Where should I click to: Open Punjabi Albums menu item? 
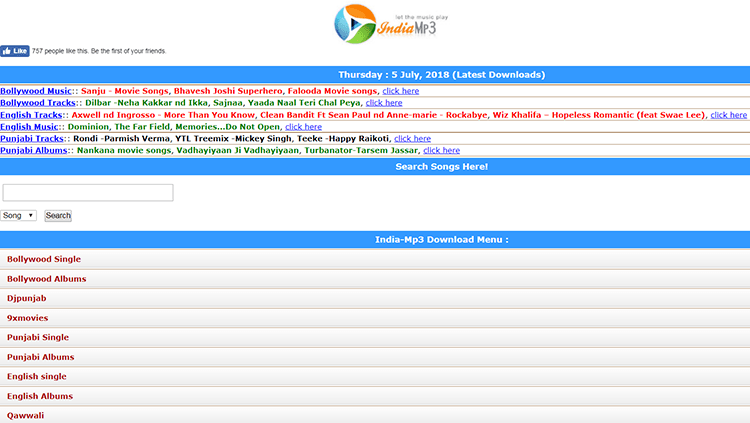(x=375, y=357)
